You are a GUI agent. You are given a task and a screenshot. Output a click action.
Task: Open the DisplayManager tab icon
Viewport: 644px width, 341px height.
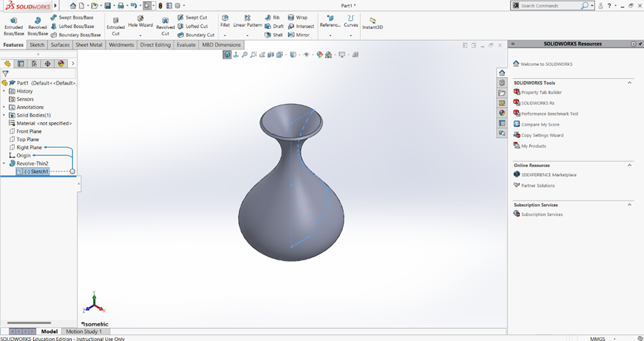[x=61, y=63]
